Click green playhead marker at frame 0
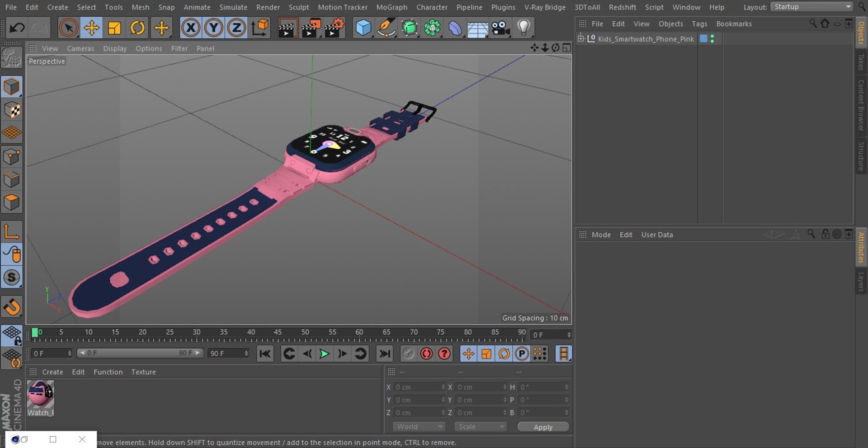The image size is (868, 448). (34, 333)
